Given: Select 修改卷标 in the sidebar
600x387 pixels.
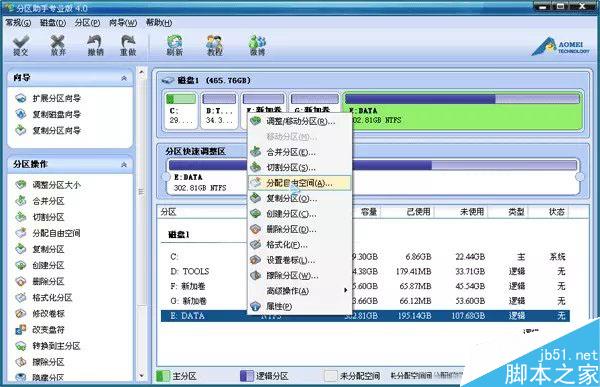Looking at the screenshot, I should coord(40,314).
